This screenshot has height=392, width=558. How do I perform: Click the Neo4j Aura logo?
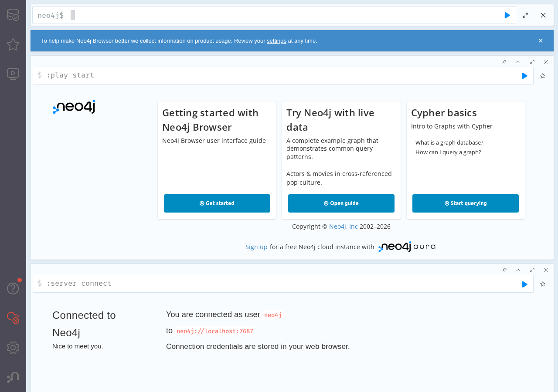tap(407, 247)
